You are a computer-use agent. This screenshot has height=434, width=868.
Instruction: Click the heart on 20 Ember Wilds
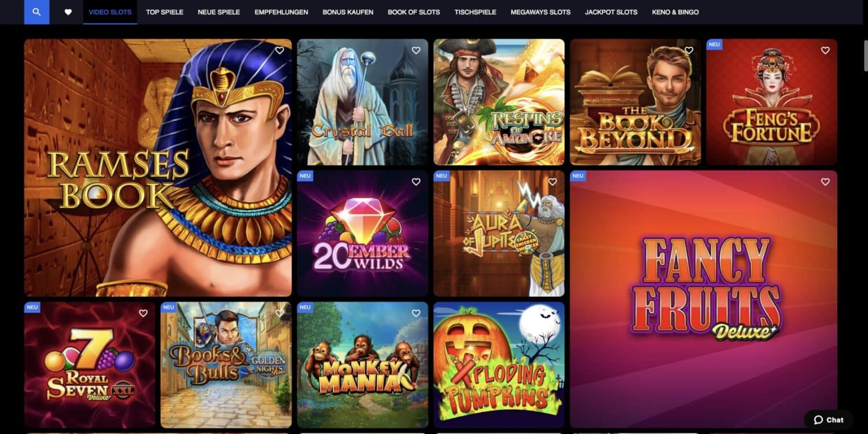pyautogui.click(x=416, y=182)
